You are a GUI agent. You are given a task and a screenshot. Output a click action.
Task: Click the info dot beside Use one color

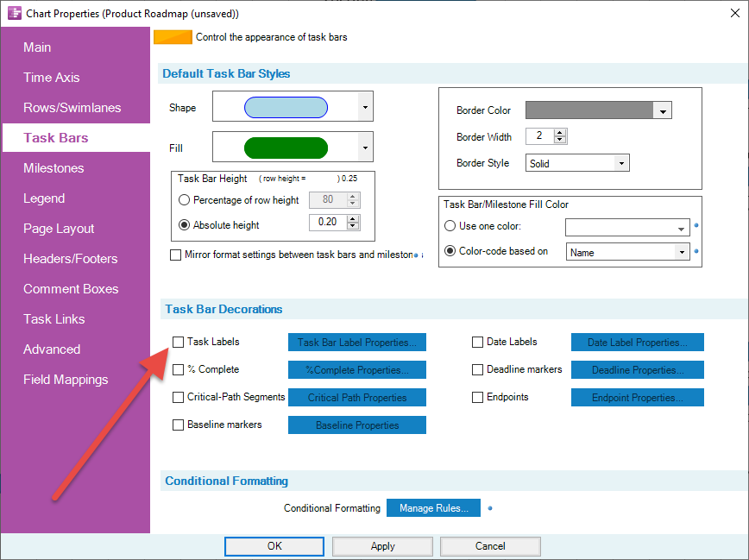(x=696, y=225)
